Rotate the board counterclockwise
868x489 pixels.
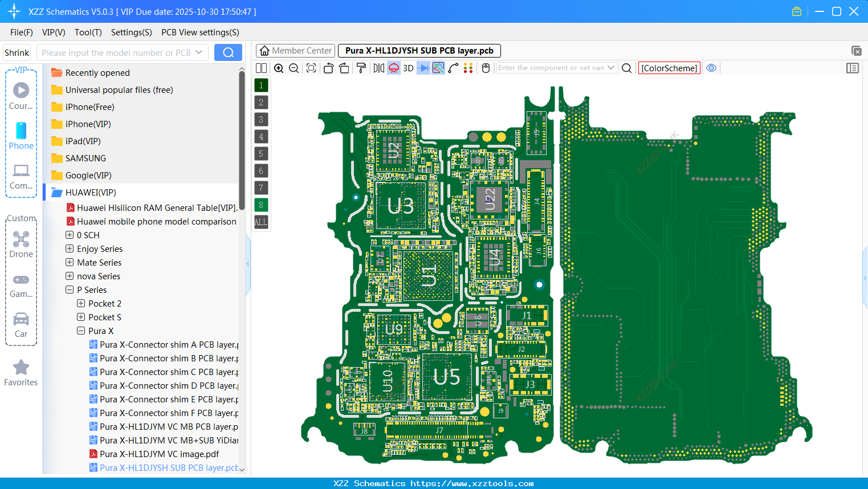click(328, 68)
